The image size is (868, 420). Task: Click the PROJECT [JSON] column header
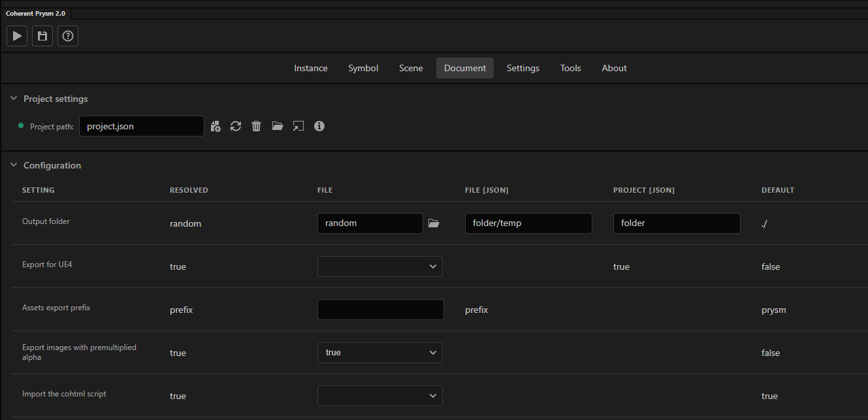[x=644, y=190]
